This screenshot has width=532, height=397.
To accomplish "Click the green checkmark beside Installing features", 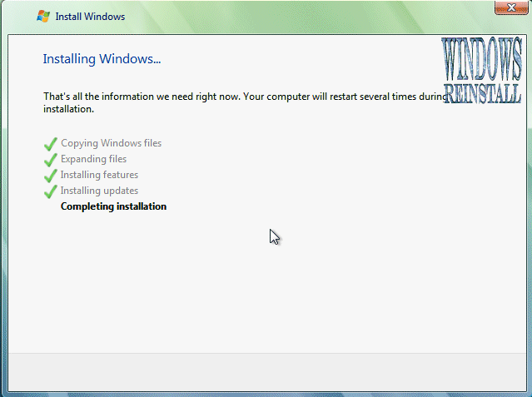I will point(51,176).
